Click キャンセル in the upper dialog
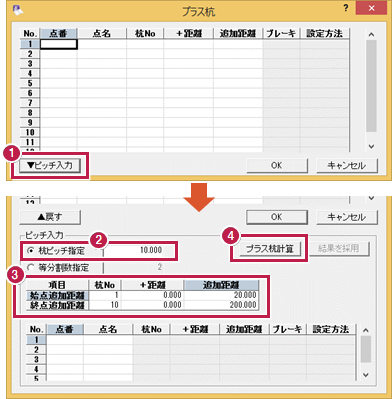392x399 pixels. pos(347,166)
